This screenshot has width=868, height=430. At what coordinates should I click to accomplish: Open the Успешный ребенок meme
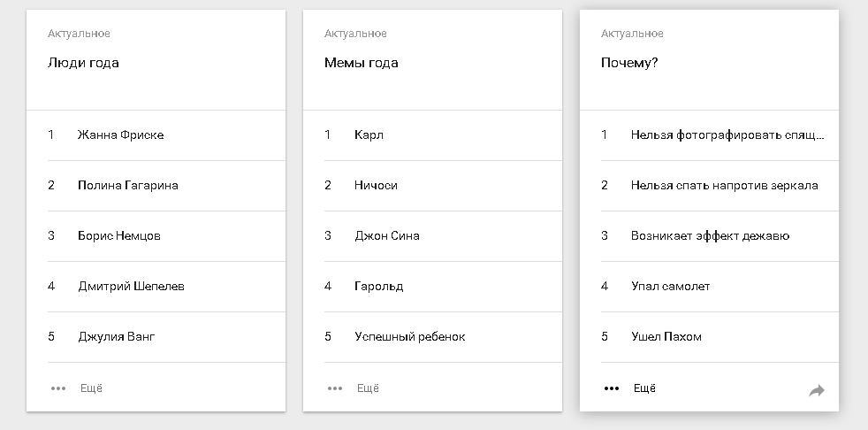(409, 337)
